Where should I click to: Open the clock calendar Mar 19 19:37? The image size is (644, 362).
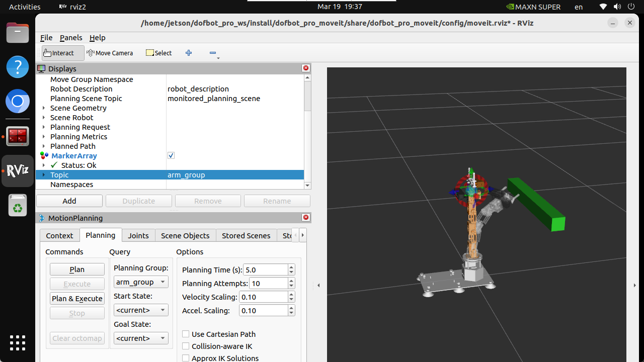[x=340, y=7]
